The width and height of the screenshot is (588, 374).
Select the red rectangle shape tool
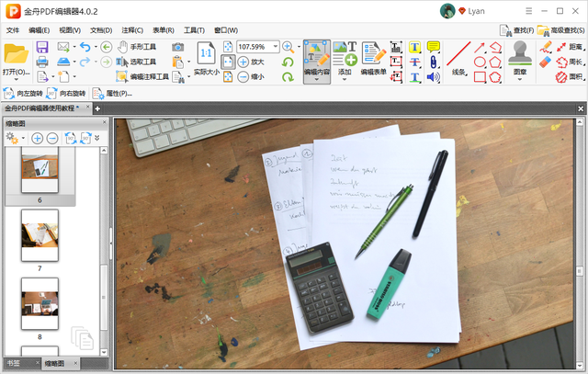(480, 77)
